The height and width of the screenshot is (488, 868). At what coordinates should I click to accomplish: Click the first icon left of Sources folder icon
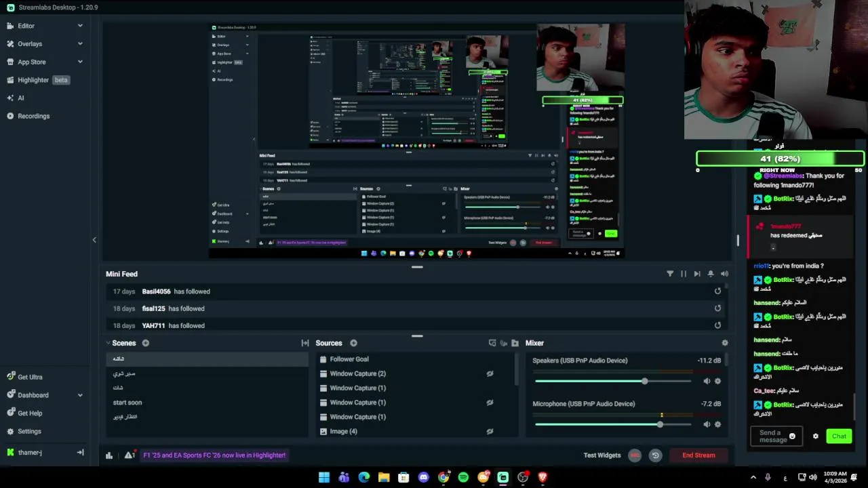(504, 343)
